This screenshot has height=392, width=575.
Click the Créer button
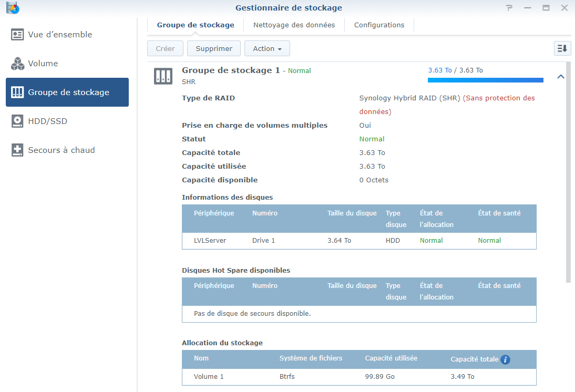(x=165, y=48)
